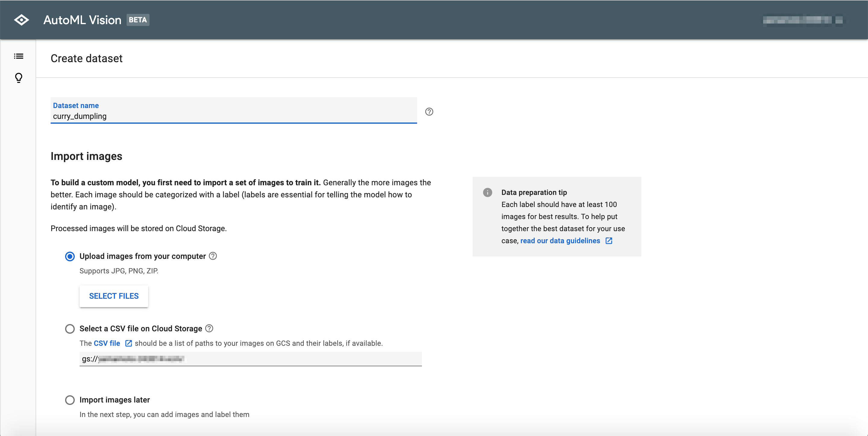Open the CSV file documentation link
The image size is (868, 436).
coord(107,343)
